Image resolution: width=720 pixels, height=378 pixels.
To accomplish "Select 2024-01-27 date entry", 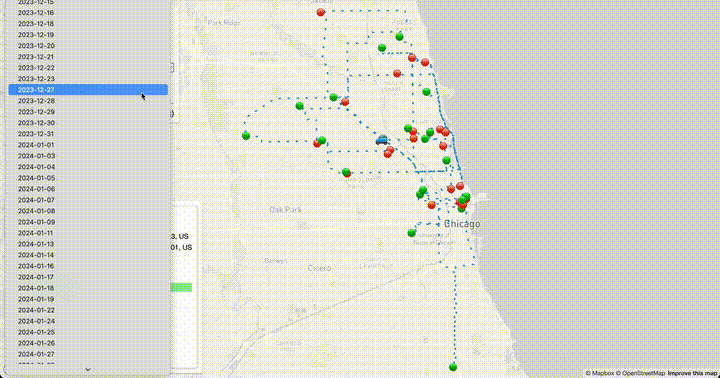I will coord(88,354).
